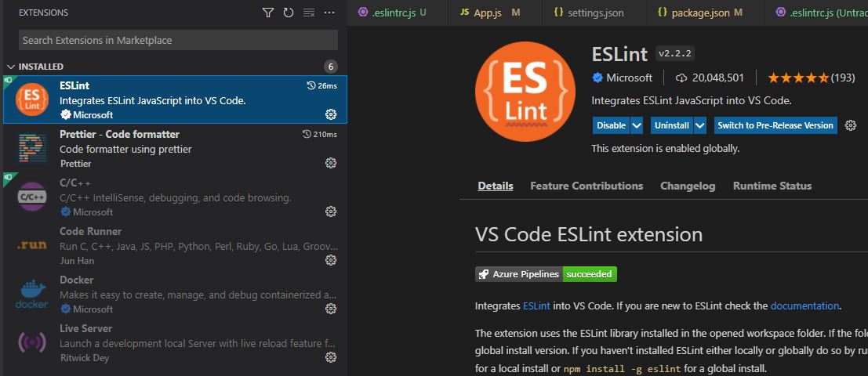Image resolution: width=868 pixels, height=376 pixels.
Task: Click ESLint activation time 26ms
Action: [321, 85]
